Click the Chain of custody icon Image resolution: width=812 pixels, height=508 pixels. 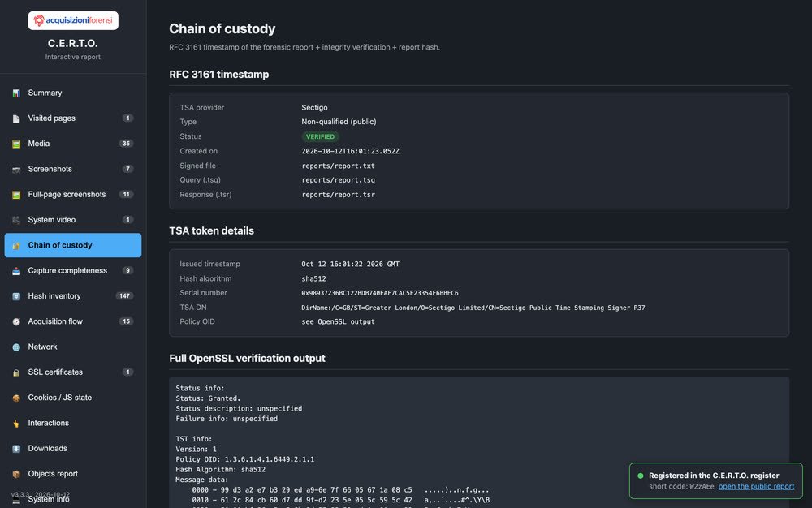point(16,245)
